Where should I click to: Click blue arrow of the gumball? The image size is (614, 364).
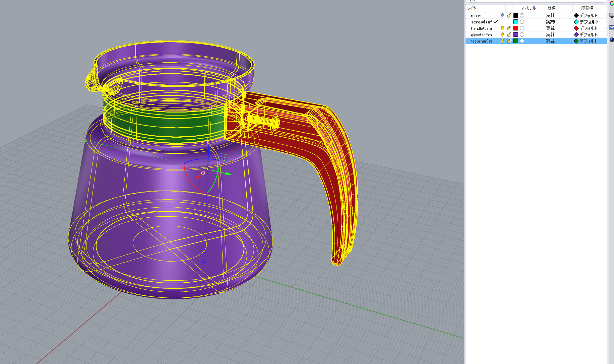tap(208, 148)
